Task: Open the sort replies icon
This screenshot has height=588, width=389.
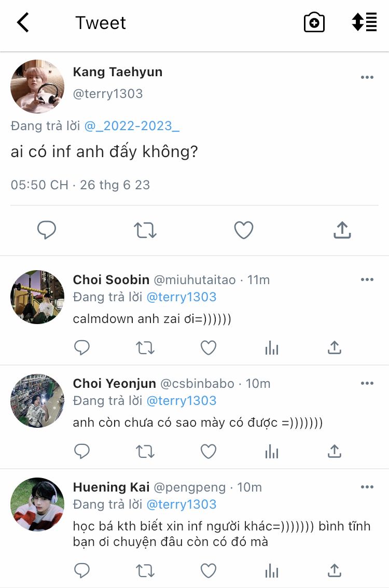Action: (x=364, y=23)
